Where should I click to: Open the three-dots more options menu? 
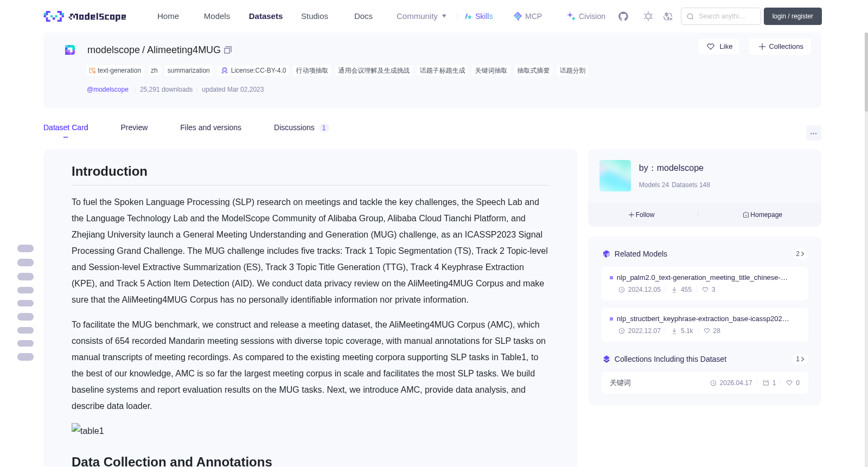click(x=813, y=133)
